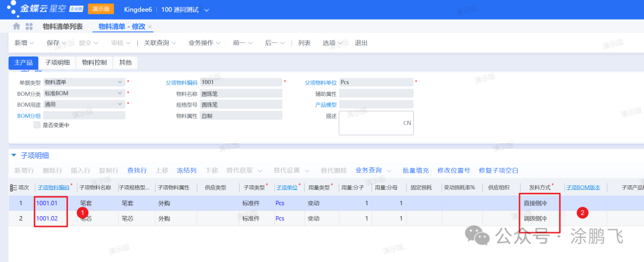
Task: Expand the BOM分类 combo box
Action: 119,93
